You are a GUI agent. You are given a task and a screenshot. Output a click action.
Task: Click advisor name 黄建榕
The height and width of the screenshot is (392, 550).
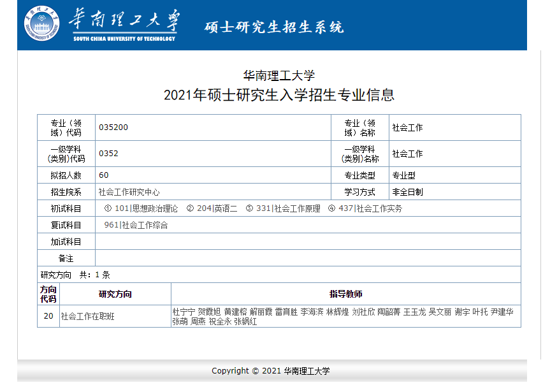coord(235,312)
